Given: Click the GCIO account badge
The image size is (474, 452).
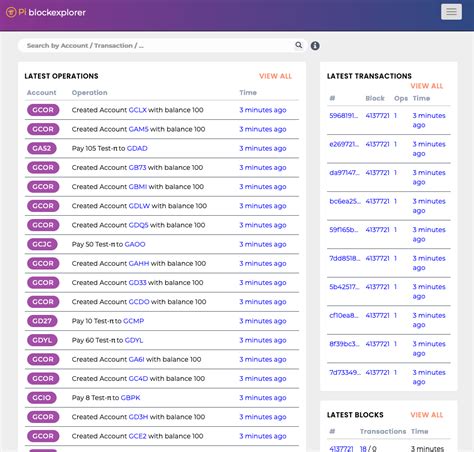Looking at the screenshot, I should click(42, 398).
